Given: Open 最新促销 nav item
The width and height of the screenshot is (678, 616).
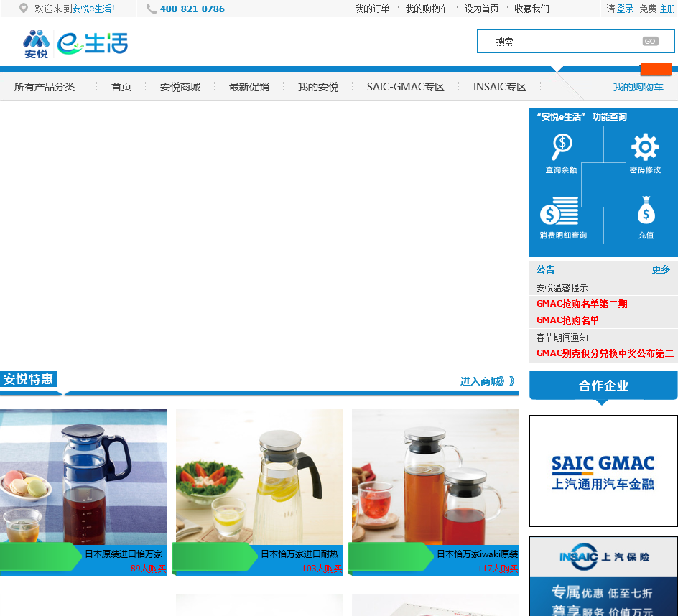Looking at the screenshot, I should click(x=249, y=87).
